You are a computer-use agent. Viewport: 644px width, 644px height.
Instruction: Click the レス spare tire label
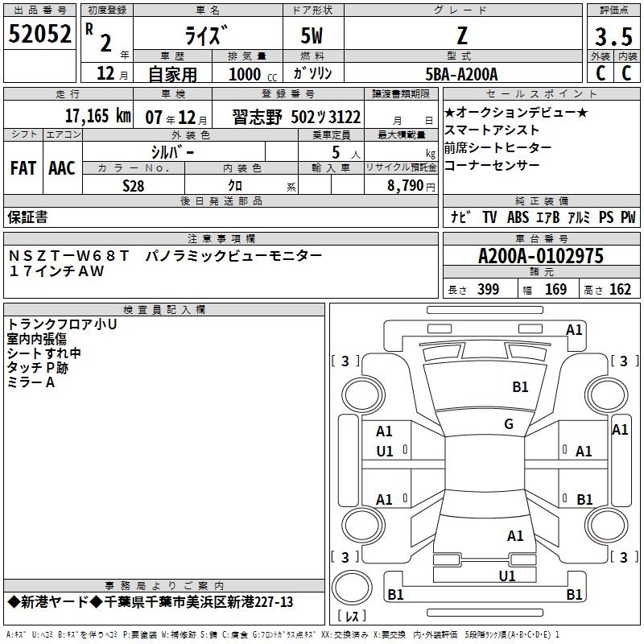pyautogui.click(x=353, y=616)
